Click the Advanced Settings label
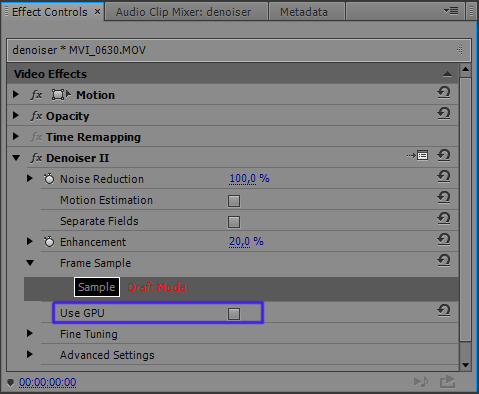The image size is (479, 394). tap(107, 355)
